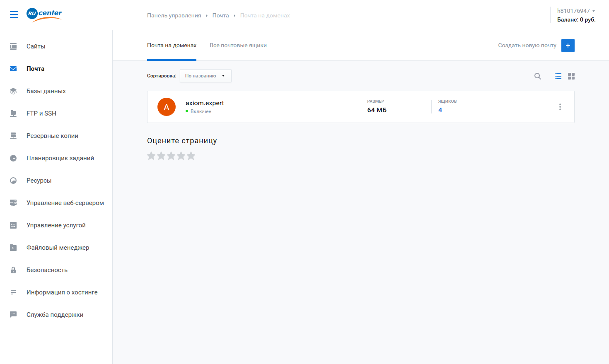Switch to list view layout

click(558, 76)
